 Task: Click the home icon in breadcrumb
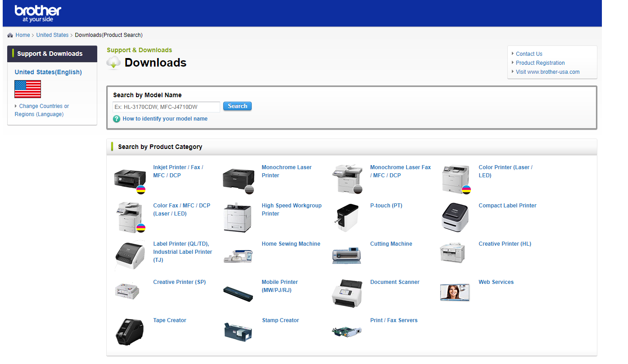click(10, 35)
